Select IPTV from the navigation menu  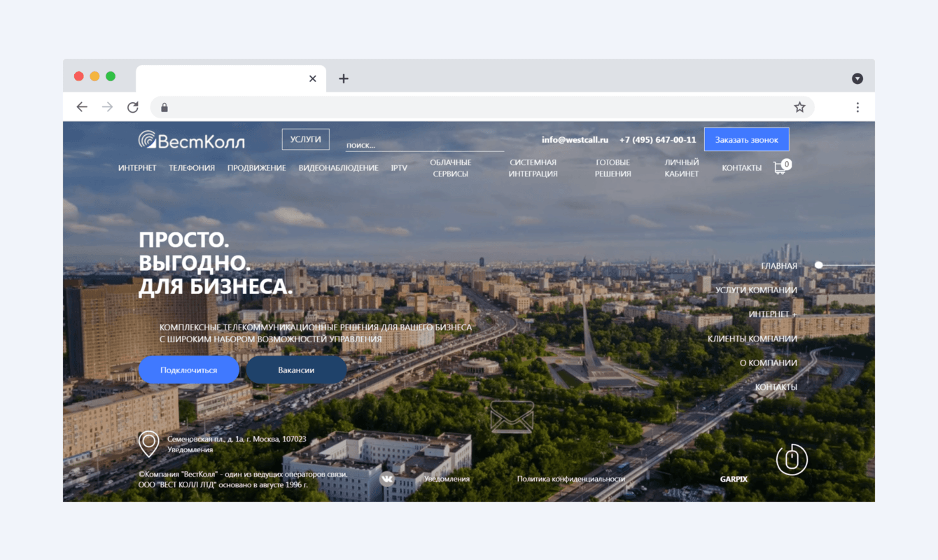pos(399,167)
